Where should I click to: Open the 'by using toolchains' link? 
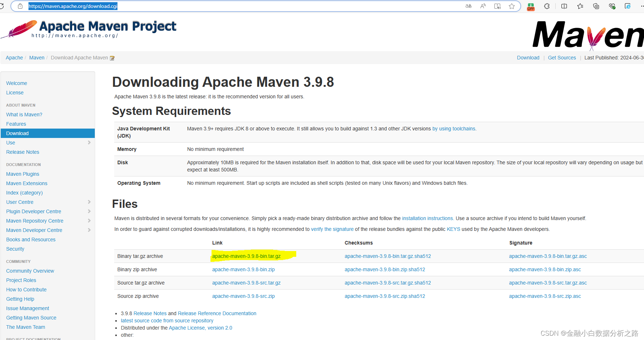(x=454, y=129)
